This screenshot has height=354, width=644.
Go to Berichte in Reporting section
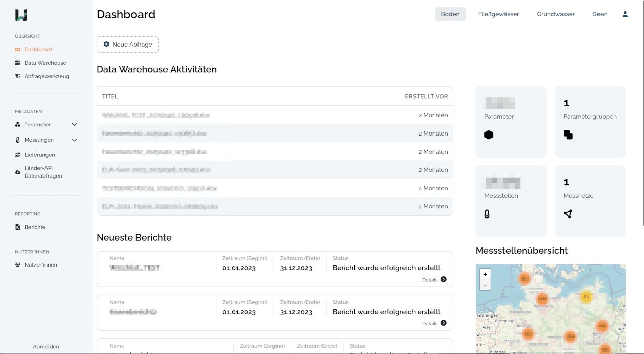35,227
